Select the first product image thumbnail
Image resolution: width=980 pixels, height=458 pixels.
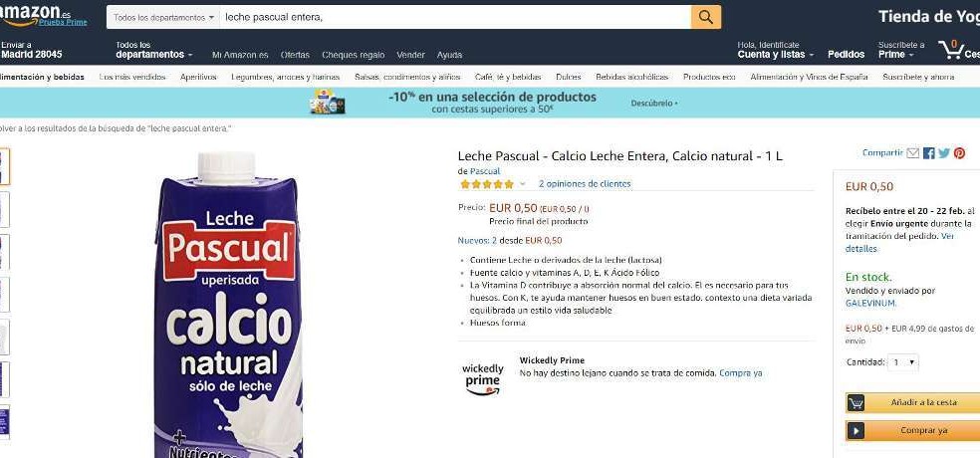click(x=4, y=166)
